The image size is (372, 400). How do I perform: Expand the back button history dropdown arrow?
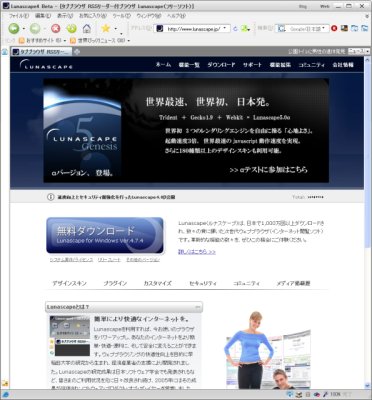(x=24, y=29)
